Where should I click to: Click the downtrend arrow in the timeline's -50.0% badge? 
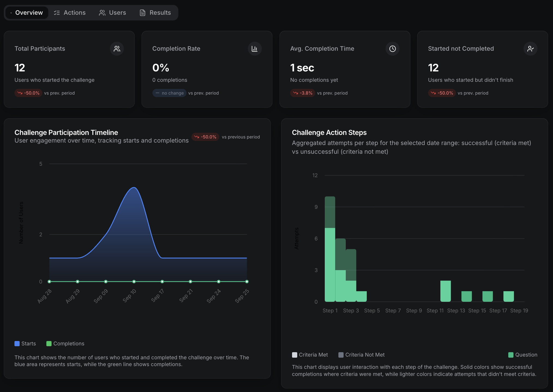point(196,137)
